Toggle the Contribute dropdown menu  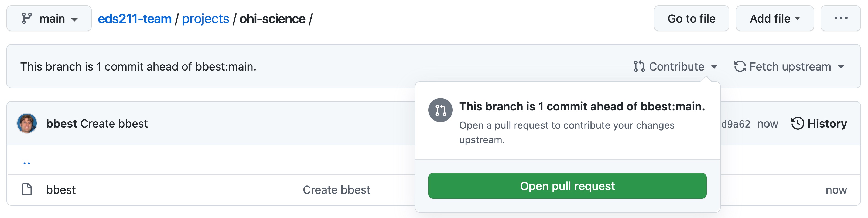coord(675,67)
